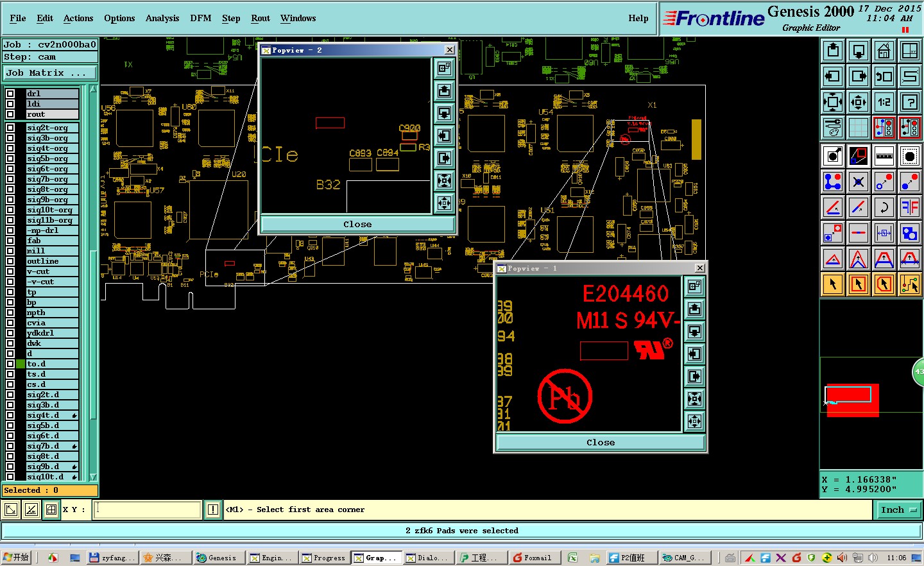Image resolution: width=924 pixels, height=566 pixels.
Task: Click the Progress taskbar button
Action: click(325, 558)
